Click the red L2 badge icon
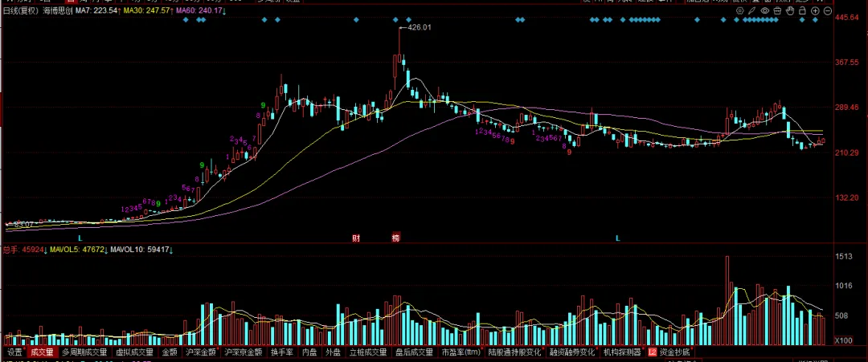868x362 pixels. pos(653,352)
